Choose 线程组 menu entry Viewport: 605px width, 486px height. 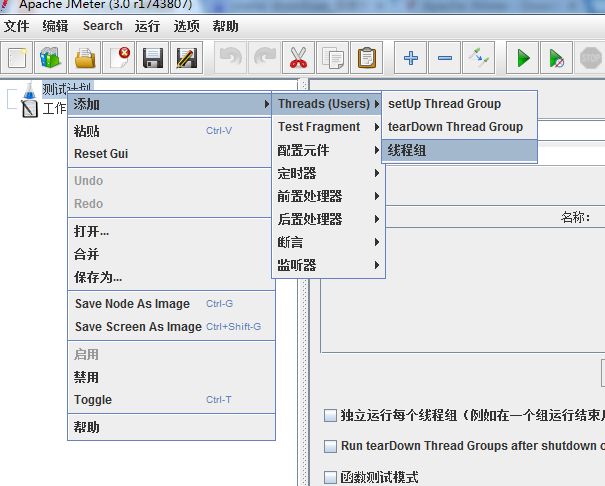(x=459, y=150)
